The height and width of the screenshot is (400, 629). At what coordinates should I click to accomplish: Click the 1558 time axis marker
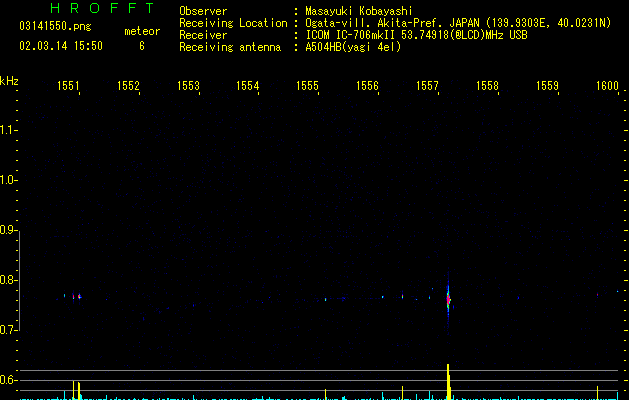point(487,85)
